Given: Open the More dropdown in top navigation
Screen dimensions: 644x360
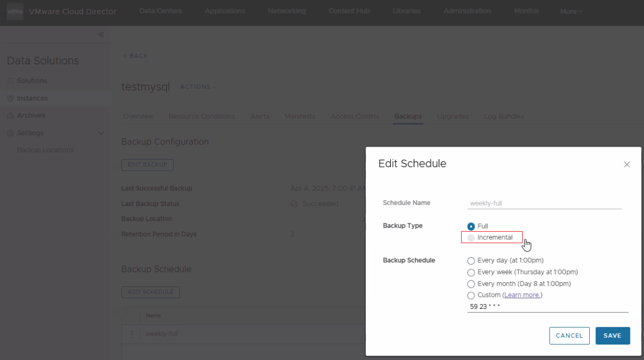Looking at the screenshot, I should pyautogui.click(x=571, y=11).
